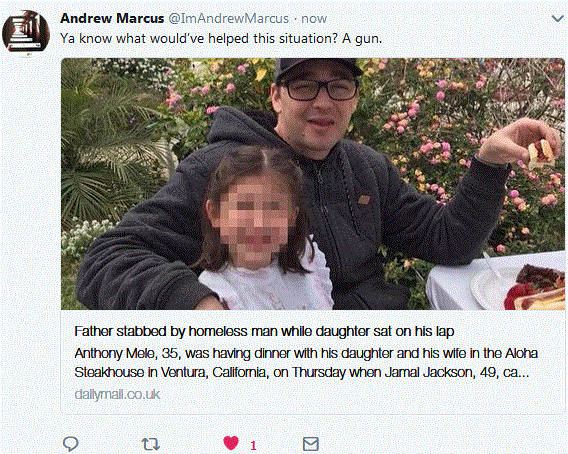
Task: Select the tweet text about a gun
Action: click(221, 38)
